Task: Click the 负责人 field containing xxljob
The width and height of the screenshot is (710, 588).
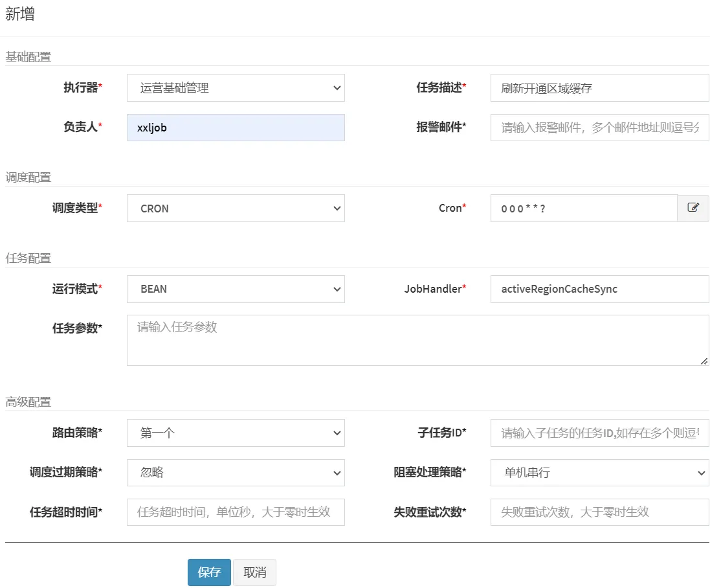Action: point(236,128)
